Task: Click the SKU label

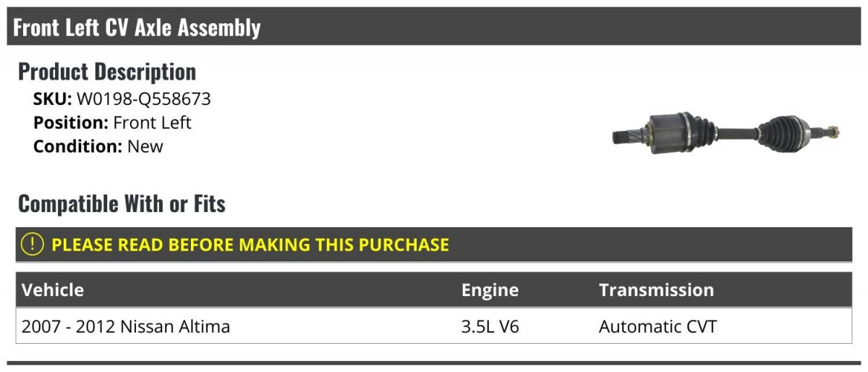Action: 53,99
